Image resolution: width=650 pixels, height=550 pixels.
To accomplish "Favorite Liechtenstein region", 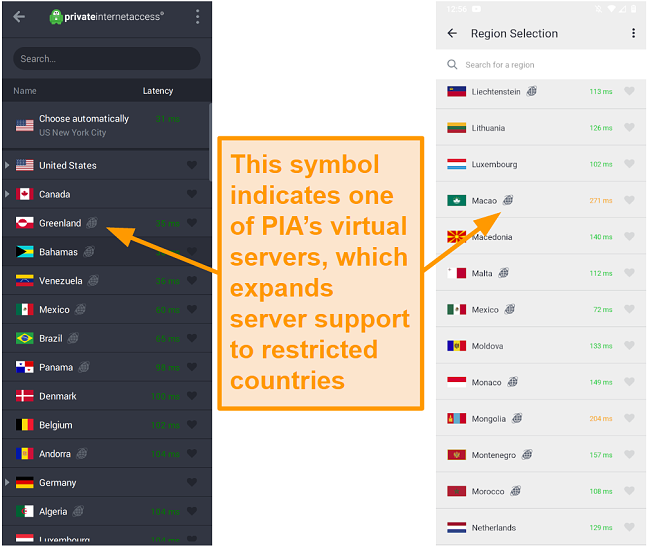I will pos(629,91).
